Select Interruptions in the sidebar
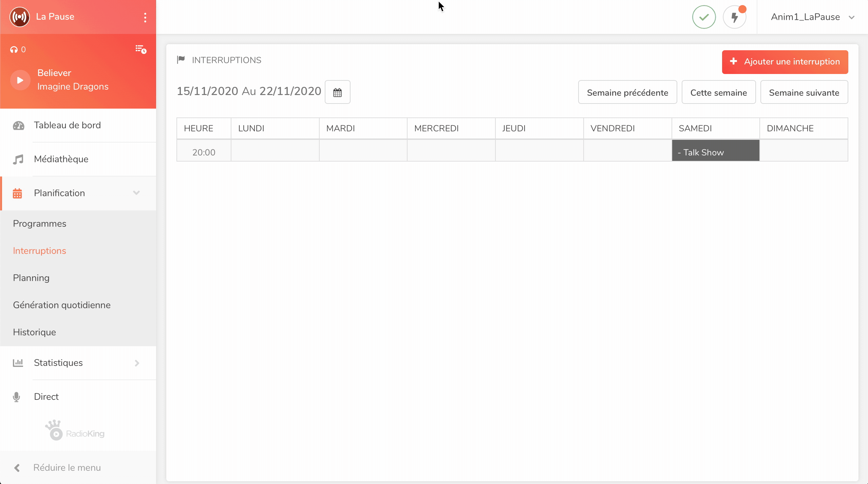 coord(40,251)
